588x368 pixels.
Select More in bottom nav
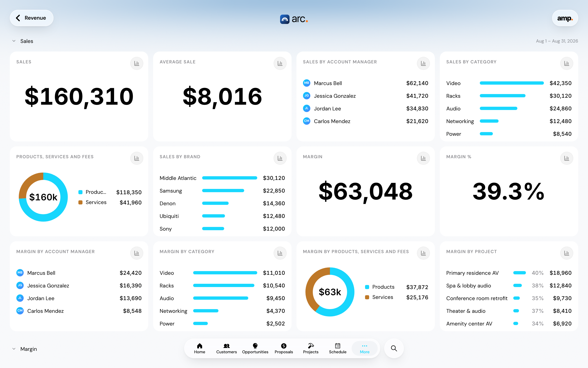tap(364, 348)
